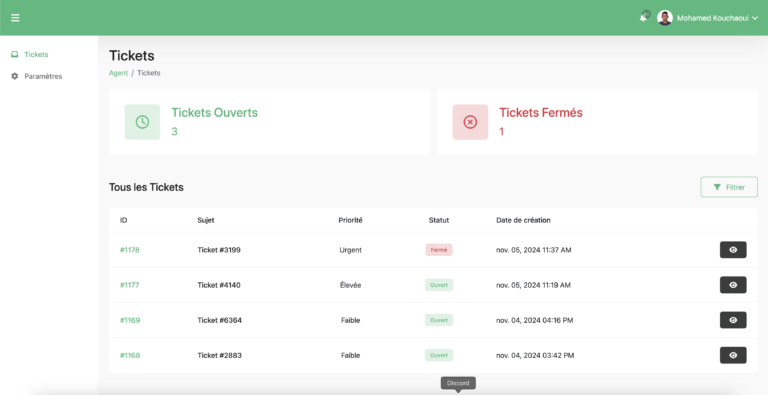Click the red X icon for Tickets Fermés
Image resolution: width=768 pixels, height=395 pixels.
pyautogui.click(x=470, y=122)
